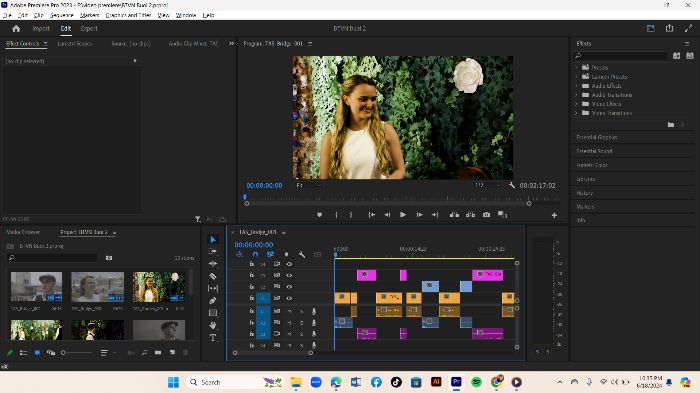
Task: Toggle V1 track output eye
Action: click(289, 298)
